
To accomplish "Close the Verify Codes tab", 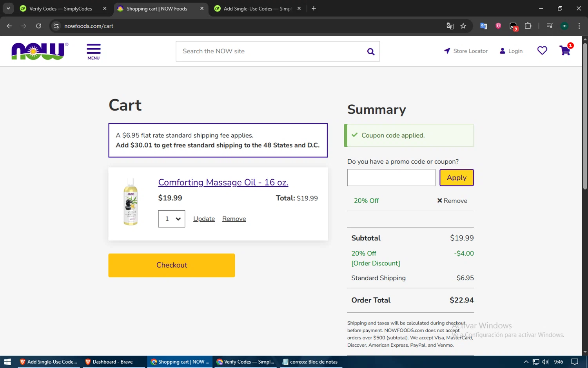I will pyautogui.click(x=105, y=9).
